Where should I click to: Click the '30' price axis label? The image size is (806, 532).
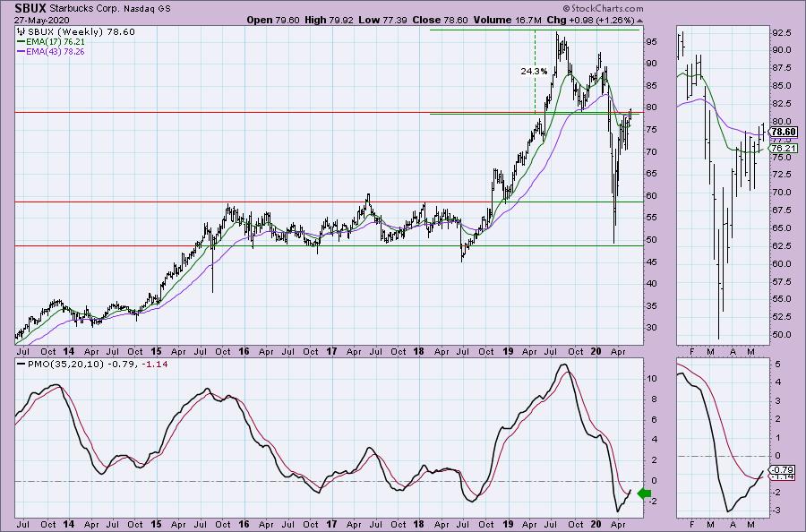(651, 328)
